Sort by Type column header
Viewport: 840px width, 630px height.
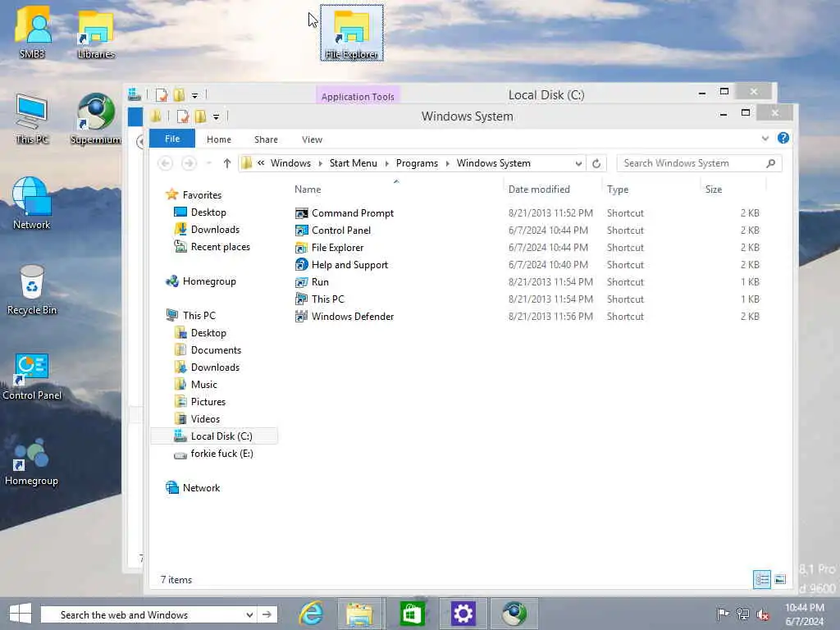(x=618, y=189)
